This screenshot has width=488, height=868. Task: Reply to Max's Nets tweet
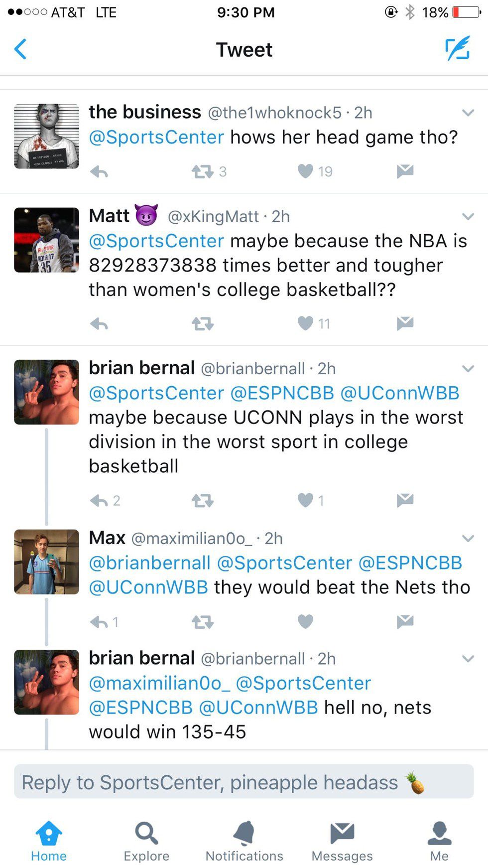99,622
